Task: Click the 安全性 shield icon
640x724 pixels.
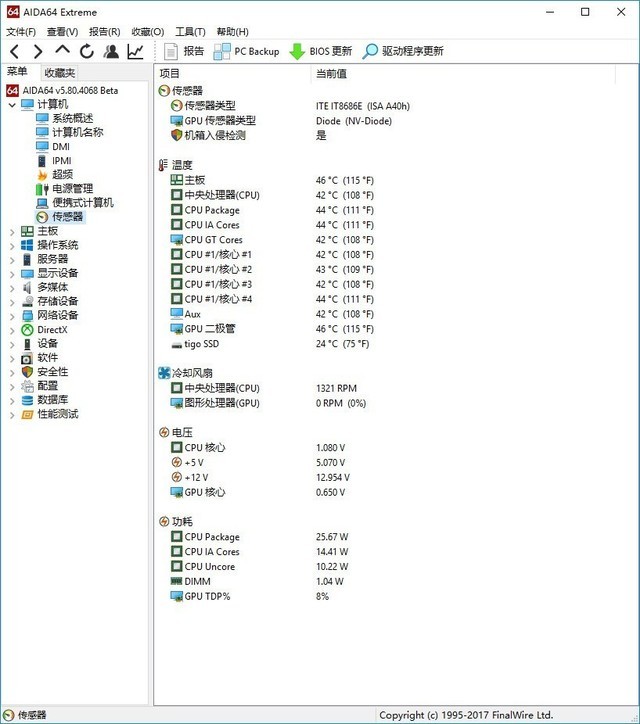Action: pos(27,372)
